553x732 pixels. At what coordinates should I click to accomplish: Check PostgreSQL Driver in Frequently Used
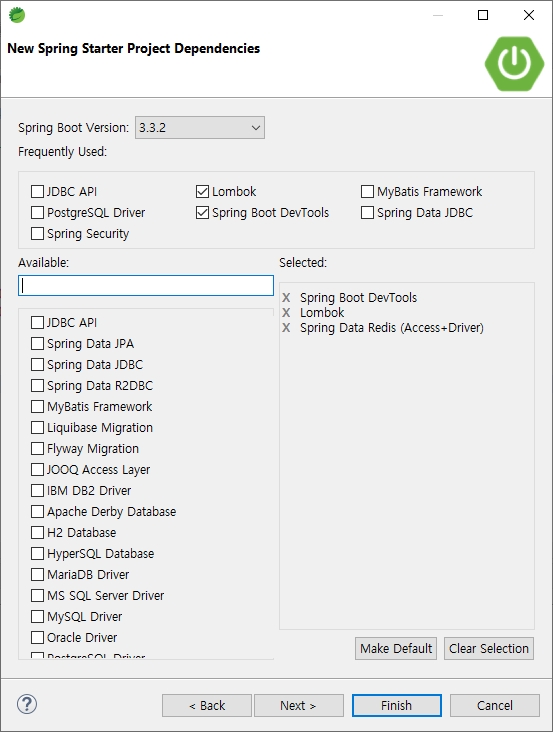(37, 212)
